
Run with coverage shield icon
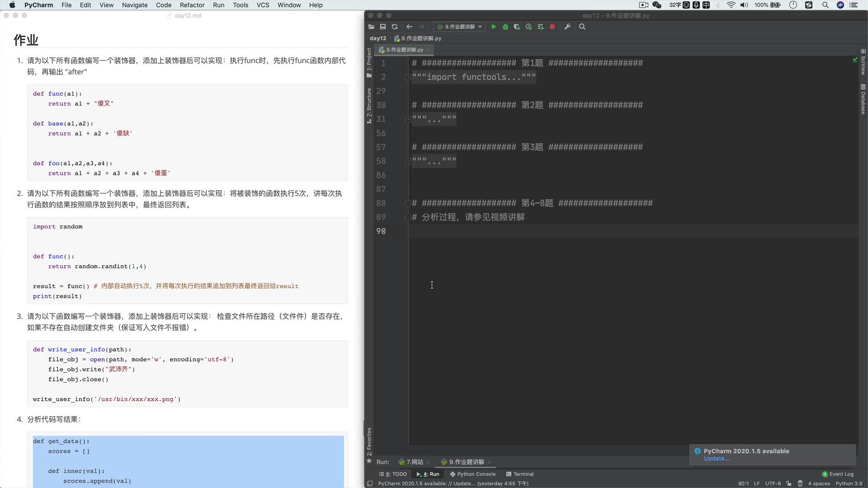[x=517, y=27]
